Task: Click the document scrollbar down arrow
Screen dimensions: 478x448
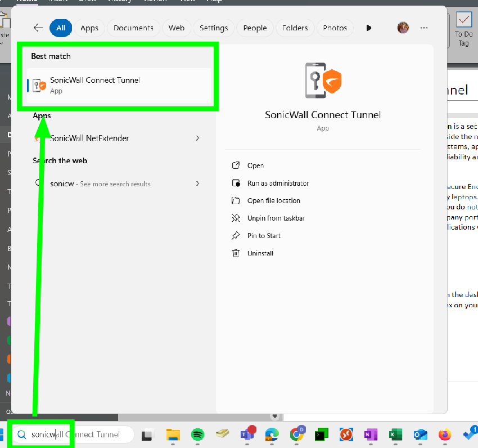Action: click(x=274, y=415)
